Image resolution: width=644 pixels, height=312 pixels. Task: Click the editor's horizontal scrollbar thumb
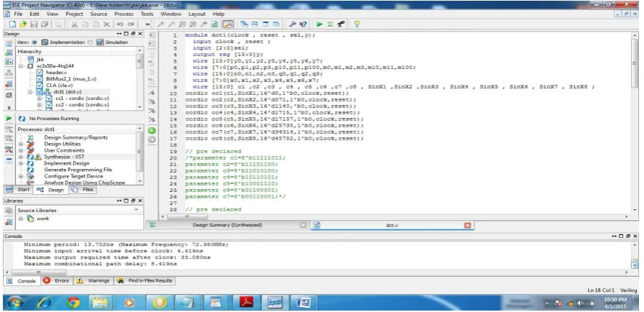[x=187, y=216]
